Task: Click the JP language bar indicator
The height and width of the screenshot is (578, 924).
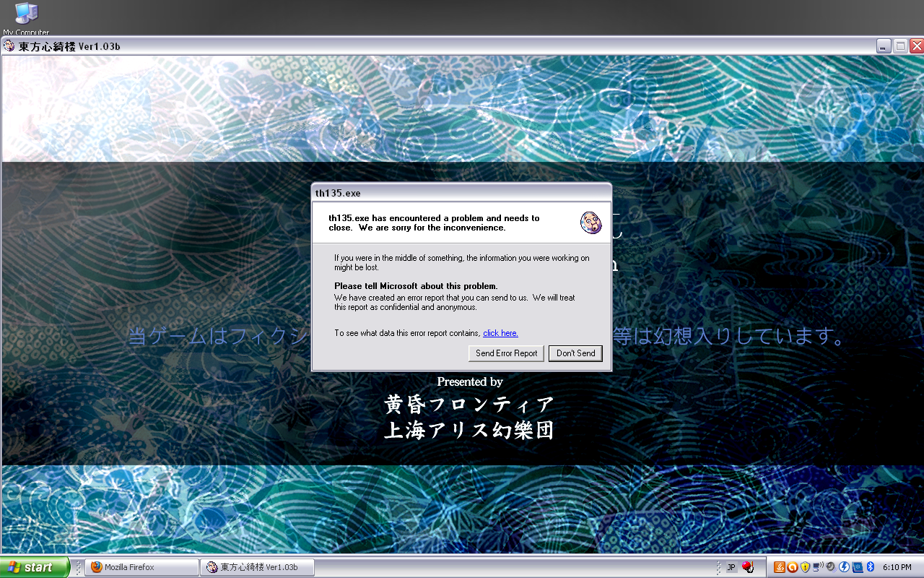Action: pyautogui.click(x=731, y=567)
